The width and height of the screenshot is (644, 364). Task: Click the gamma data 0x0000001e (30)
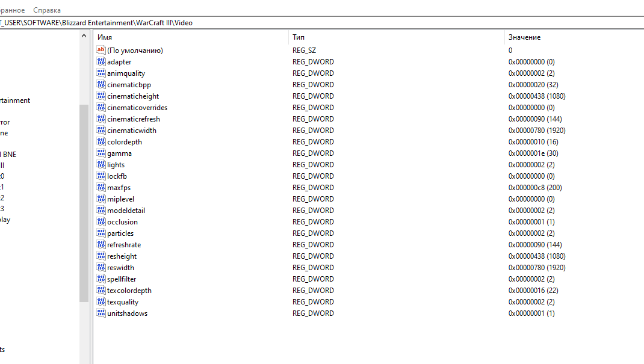point(533,153)
